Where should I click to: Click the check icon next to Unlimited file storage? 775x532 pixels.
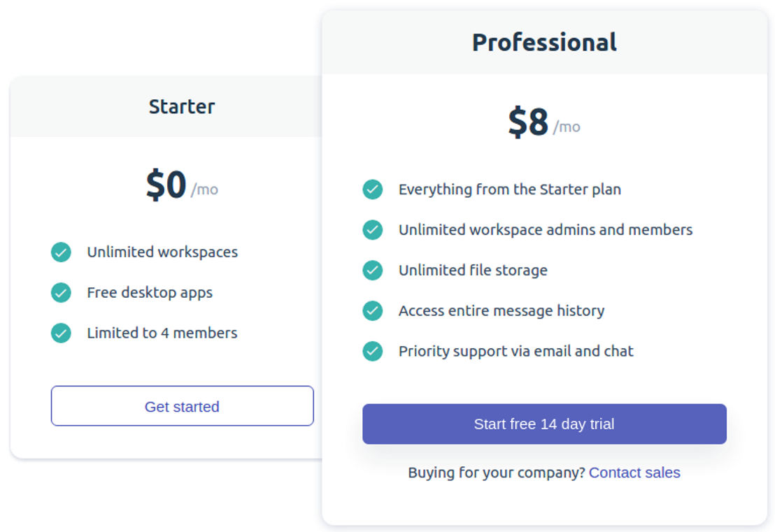pos(373,271)
